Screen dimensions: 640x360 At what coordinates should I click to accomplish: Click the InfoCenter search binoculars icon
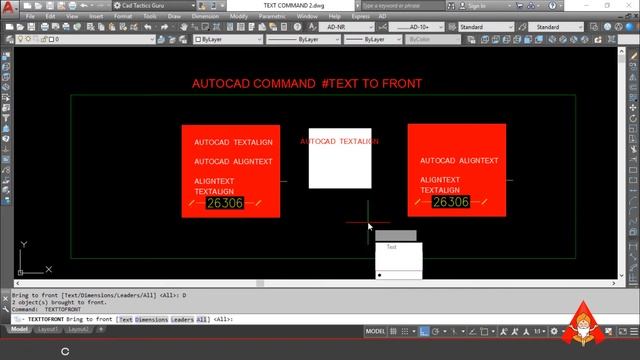tap(451, 6)
